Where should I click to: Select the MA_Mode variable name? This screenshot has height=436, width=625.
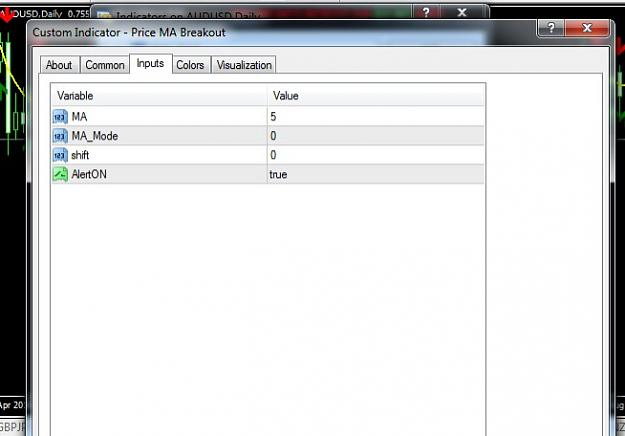[94, 136]
